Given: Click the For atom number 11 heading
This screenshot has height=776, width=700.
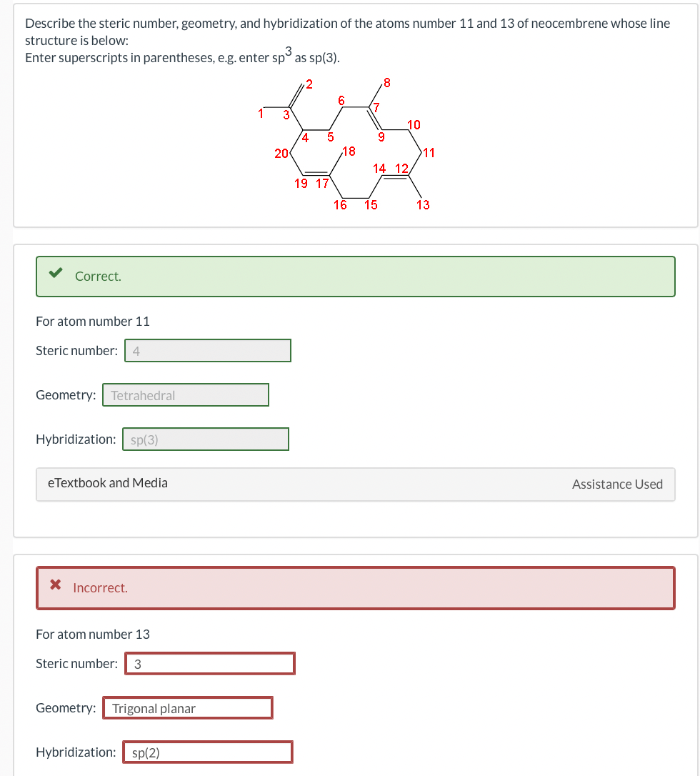Looking at the screenshot, I should 93,322.
